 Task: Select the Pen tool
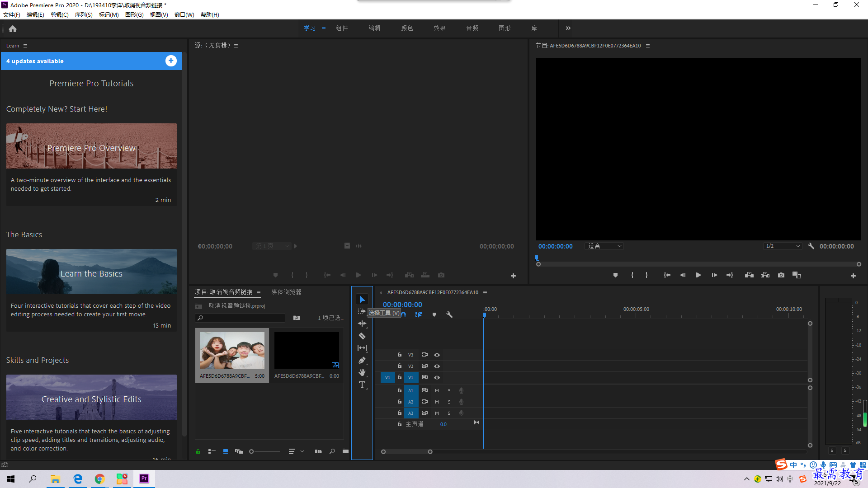point(362,360)
